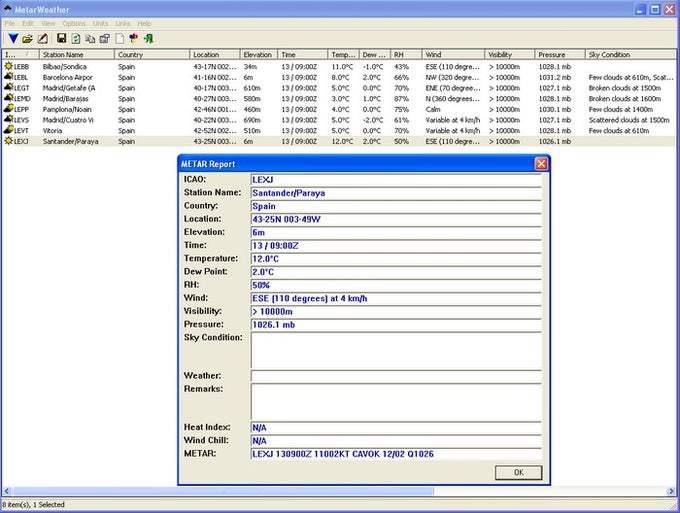
Task: Click the open folder toolbar icon
Action: (27, 39)
